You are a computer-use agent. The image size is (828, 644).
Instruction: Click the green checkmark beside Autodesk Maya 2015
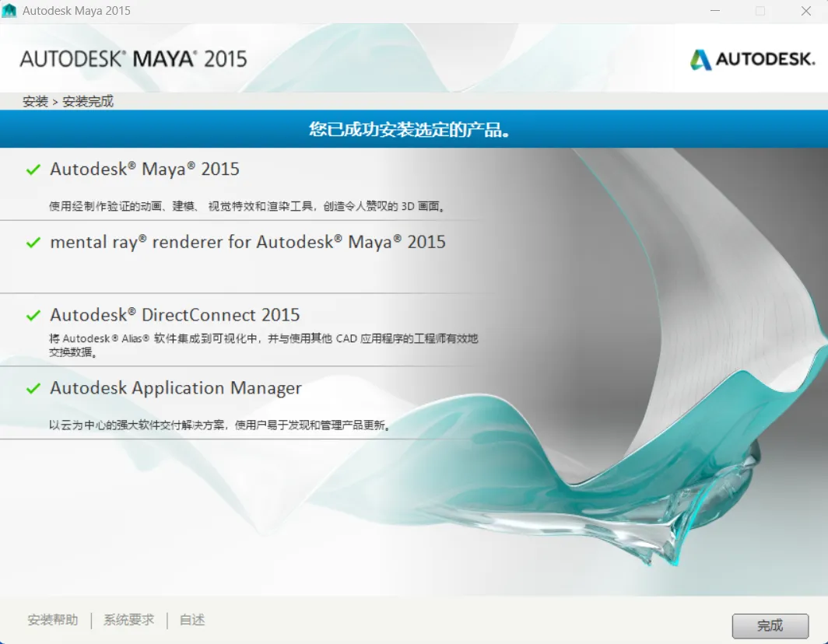pos(33,170)
